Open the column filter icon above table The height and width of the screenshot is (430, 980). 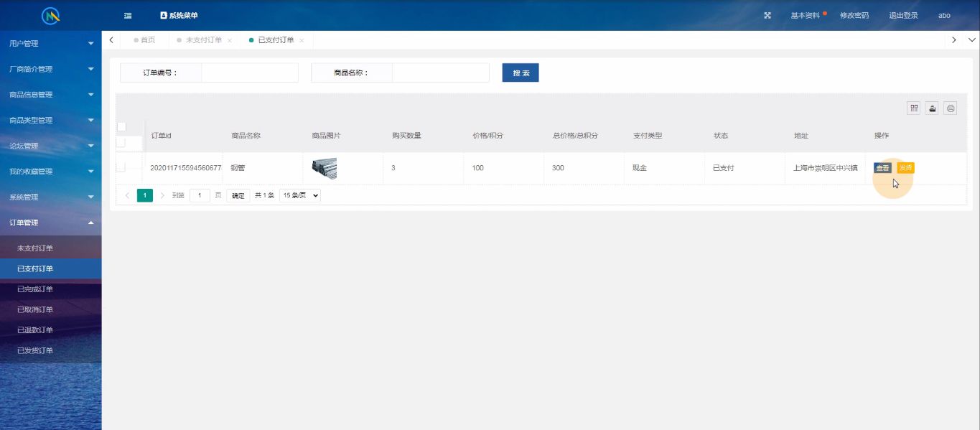[914, 108]
